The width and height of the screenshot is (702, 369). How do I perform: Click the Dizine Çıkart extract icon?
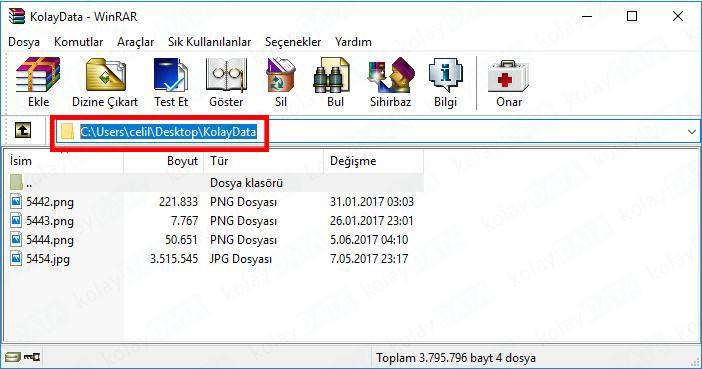coord(106,75)
